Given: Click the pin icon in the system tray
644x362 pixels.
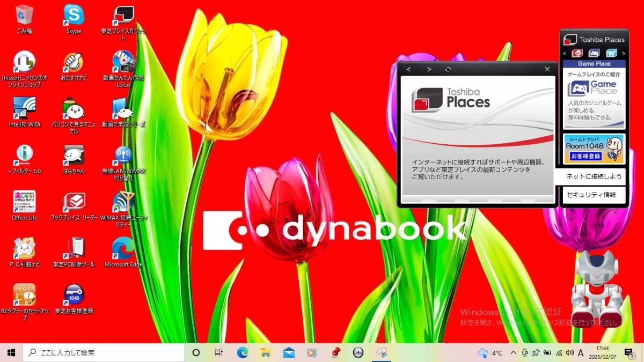Looking at the screenshot, I should click(536, 352).
